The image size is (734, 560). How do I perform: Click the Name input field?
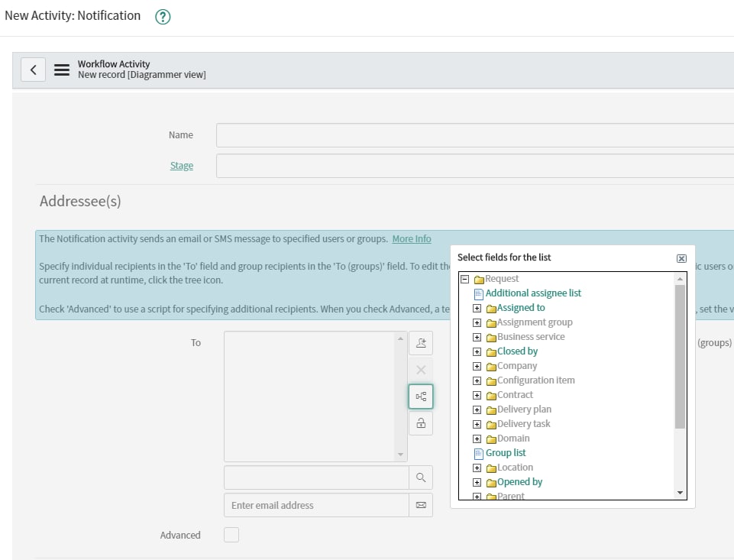(474, 135)
